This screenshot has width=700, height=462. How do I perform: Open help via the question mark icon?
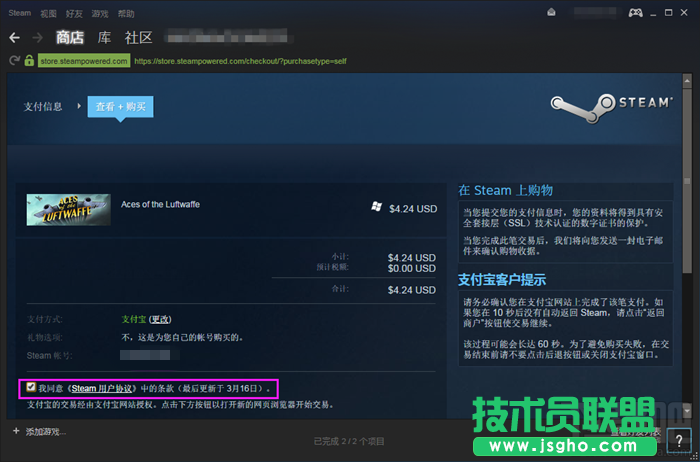[679, 441]
